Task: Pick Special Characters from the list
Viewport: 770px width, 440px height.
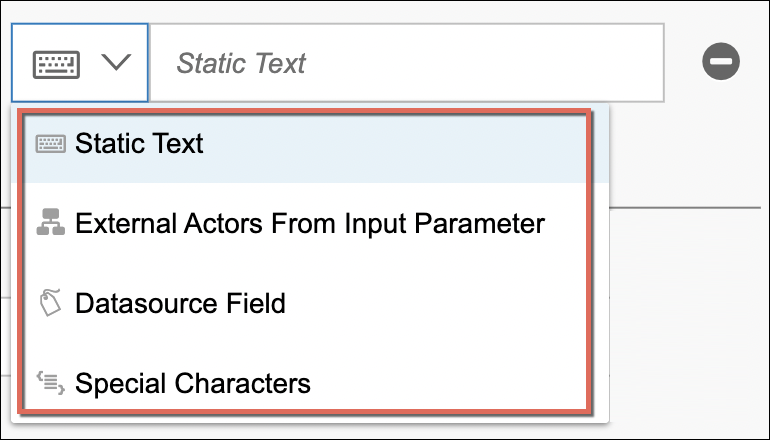Action: [192, 383]
